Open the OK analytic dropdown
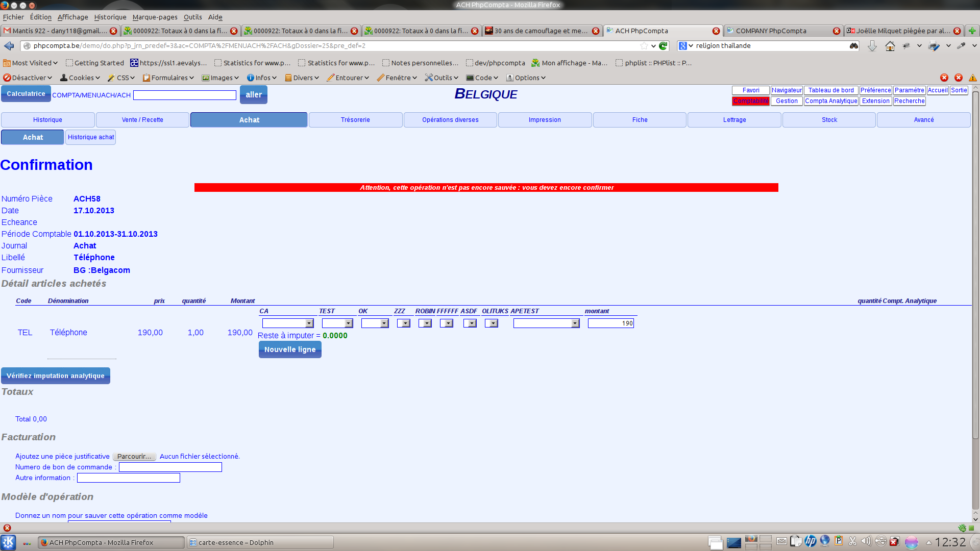The height and width of the screenshot is (551, 980). (x=375, y=323)
